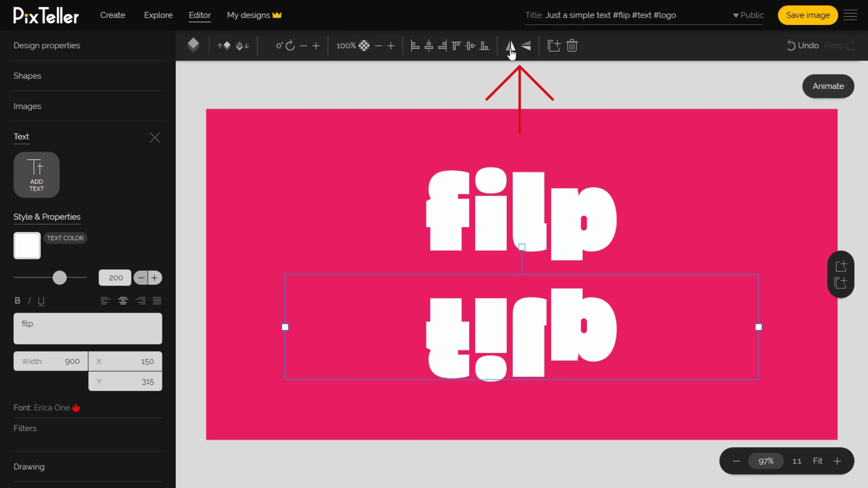Expand Design properties section
Image resolution: width=868 pixels, height=488 pixels.
[47, 45]
